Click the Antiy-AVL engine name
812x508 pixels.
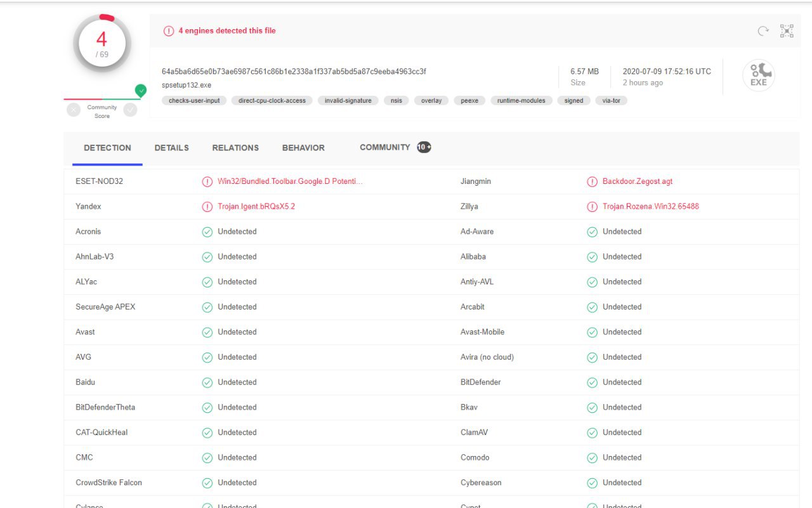pyautogui.click(x=477, y=282)
